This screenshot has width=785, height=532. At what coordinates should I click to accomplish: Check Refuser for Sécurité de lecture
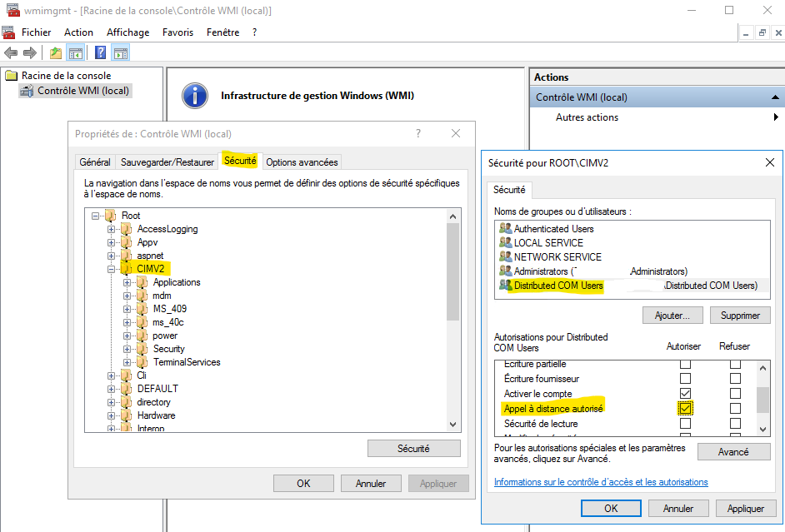(735, 424)
